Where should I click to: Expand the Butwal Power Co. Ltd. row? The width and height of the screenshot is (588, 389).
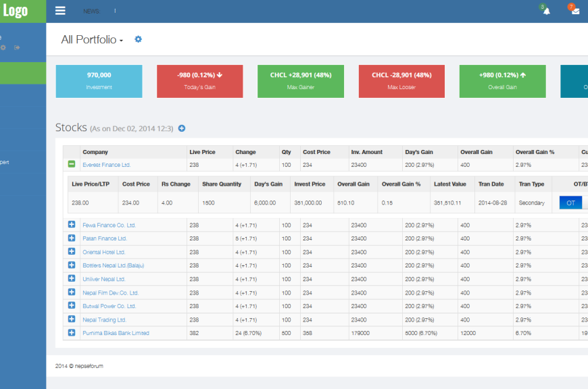coord(72,306)
